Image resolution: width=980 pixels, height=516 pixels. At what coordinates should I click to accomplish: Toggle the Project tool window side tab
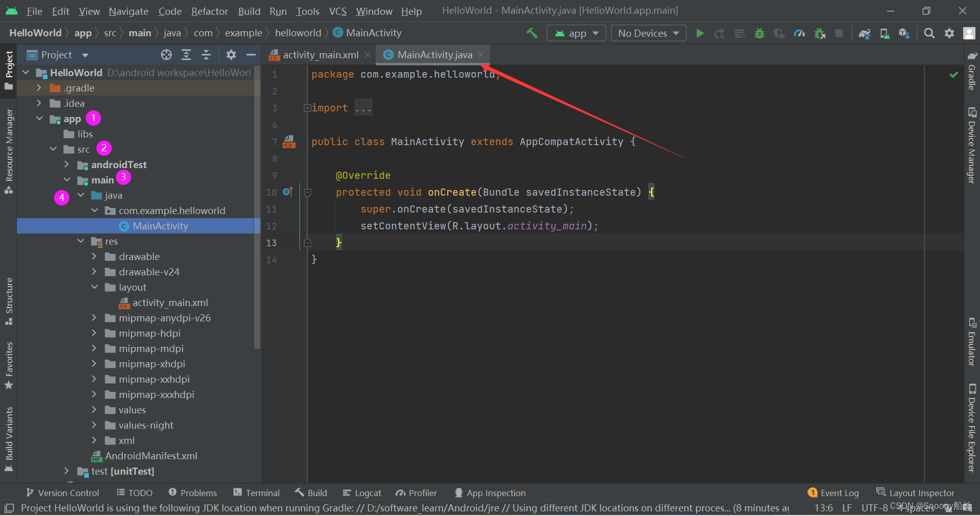(x=9, y=70)
